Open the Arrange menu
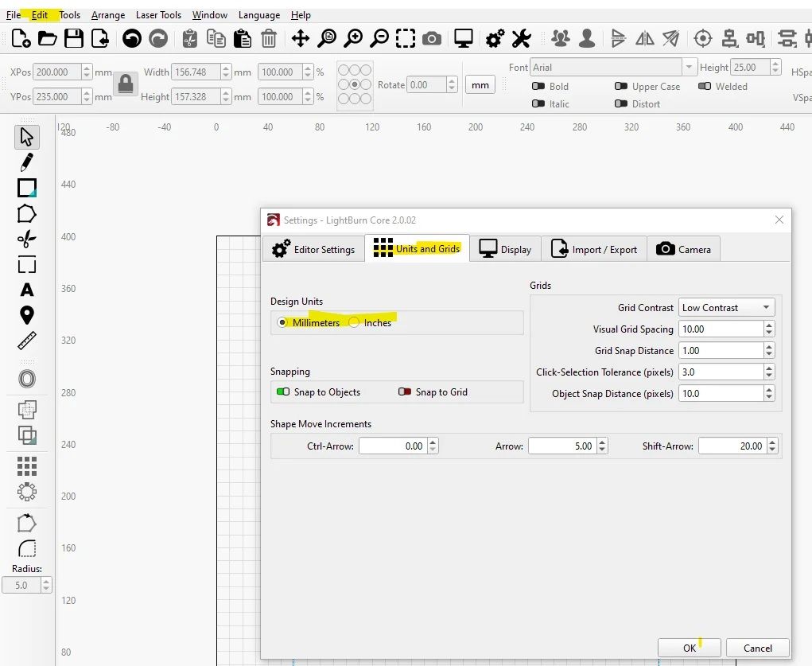 (108, 15)
